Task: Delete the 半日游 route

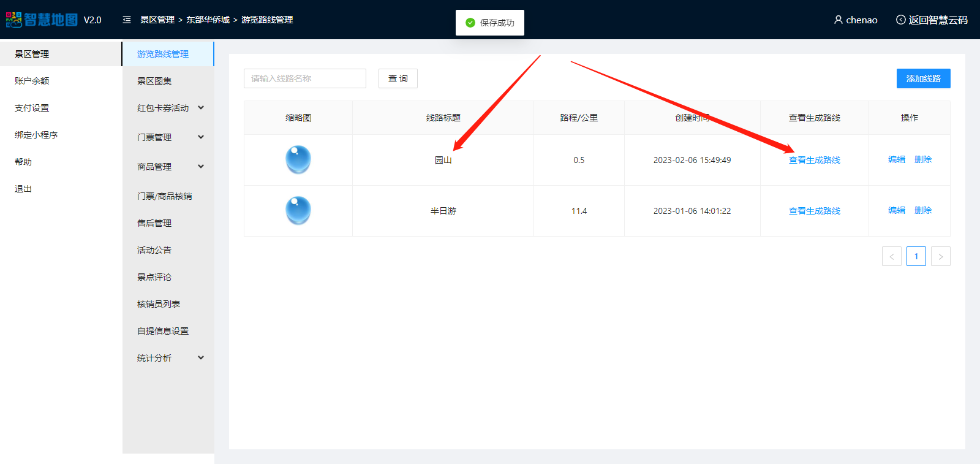Action: 922,210
